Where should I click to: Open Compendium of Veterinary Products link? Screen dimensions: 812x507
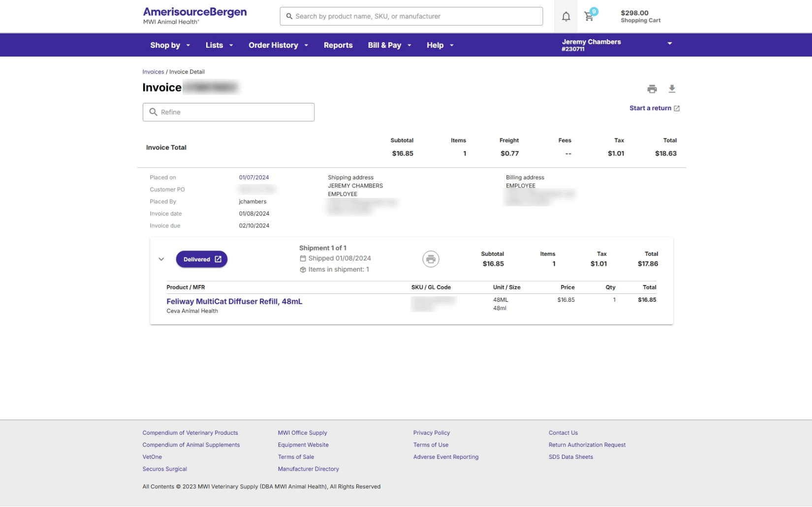pos(190,433)
